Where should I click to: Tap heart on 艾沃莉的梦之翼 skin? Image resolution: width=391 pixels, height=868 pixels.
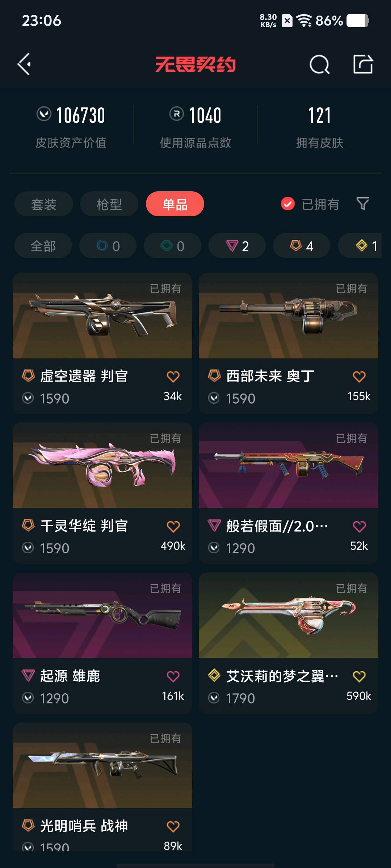(359, 676)
